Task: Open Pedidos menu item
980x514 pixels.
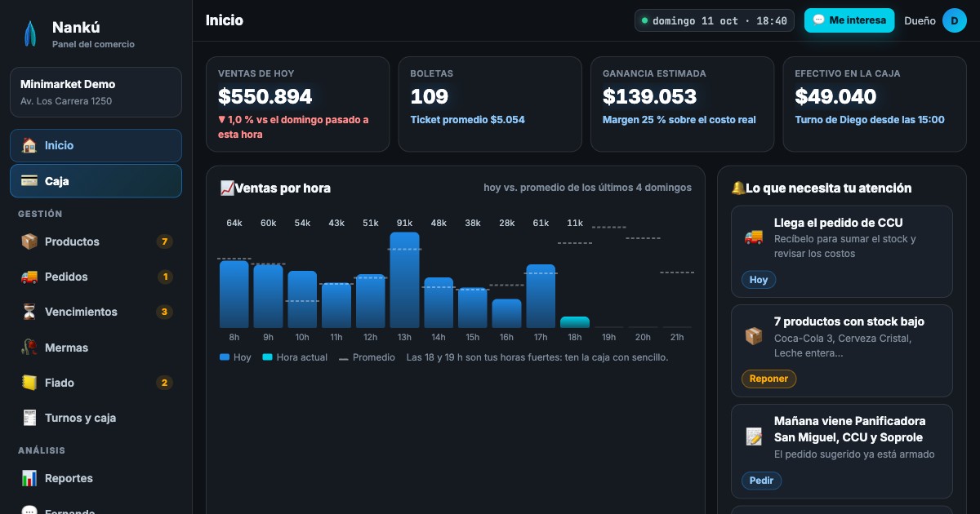Action: (96, 277)
